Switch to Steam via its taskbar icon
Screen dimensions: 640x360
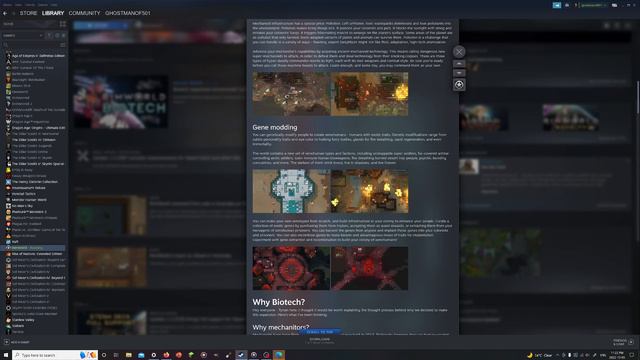(x=241, y=355)
